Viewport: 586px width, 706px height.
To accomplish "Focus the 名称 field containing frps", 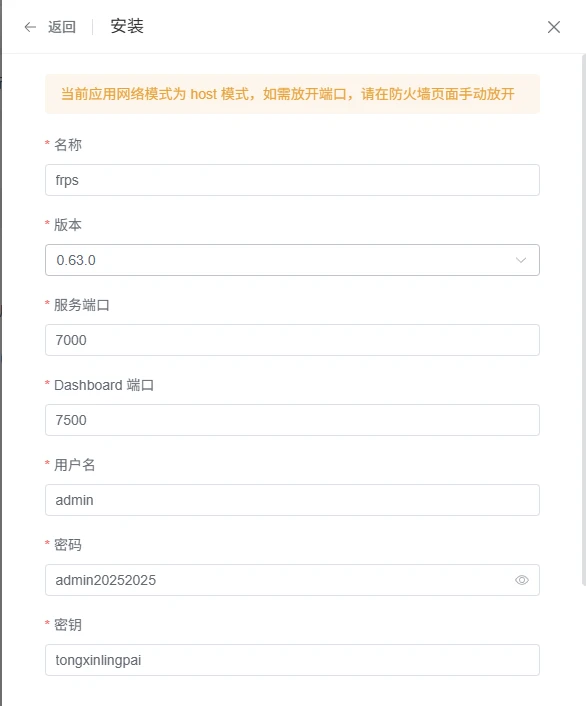I will [x=292, y=180].
